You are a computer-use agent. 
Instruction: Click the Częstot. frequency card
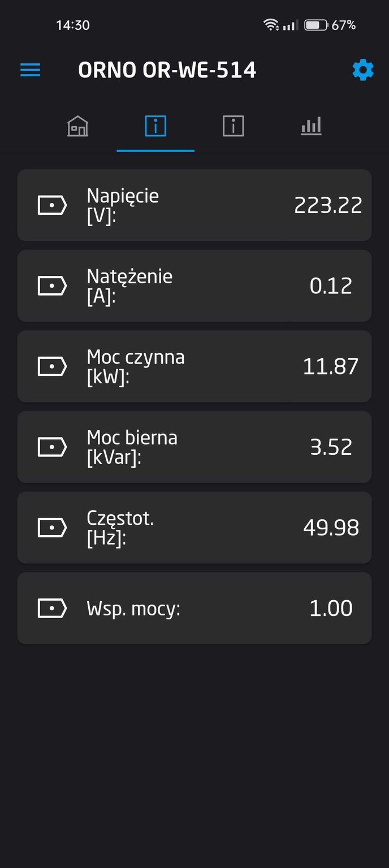click(194, 527)
